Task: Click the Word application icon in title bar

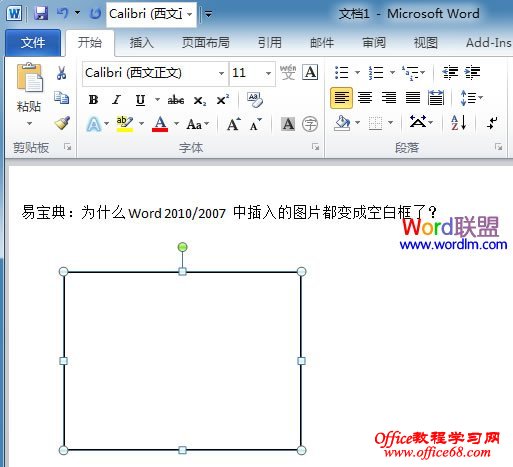Action: click(14, 14)
